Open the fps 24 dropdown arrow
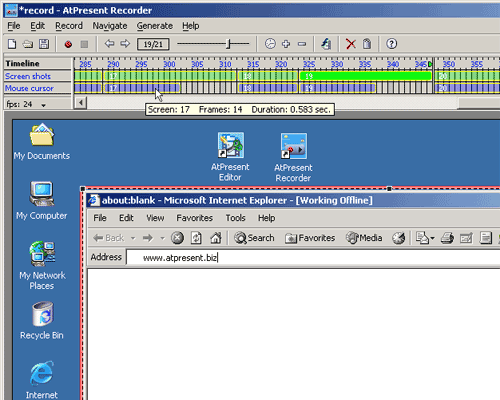 [43, 105]
